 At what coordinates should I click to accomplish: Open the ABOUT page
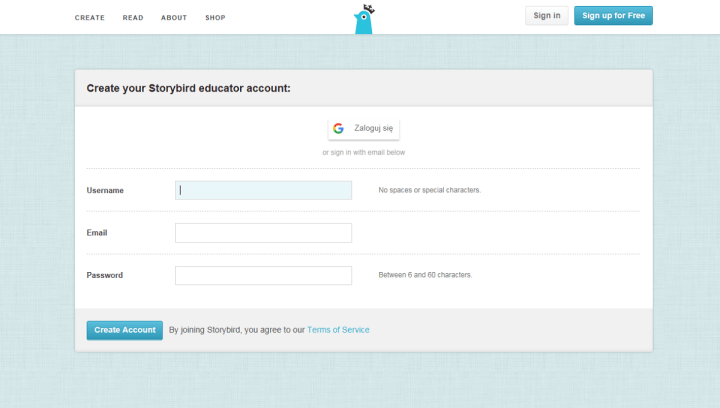click(174, 18)
